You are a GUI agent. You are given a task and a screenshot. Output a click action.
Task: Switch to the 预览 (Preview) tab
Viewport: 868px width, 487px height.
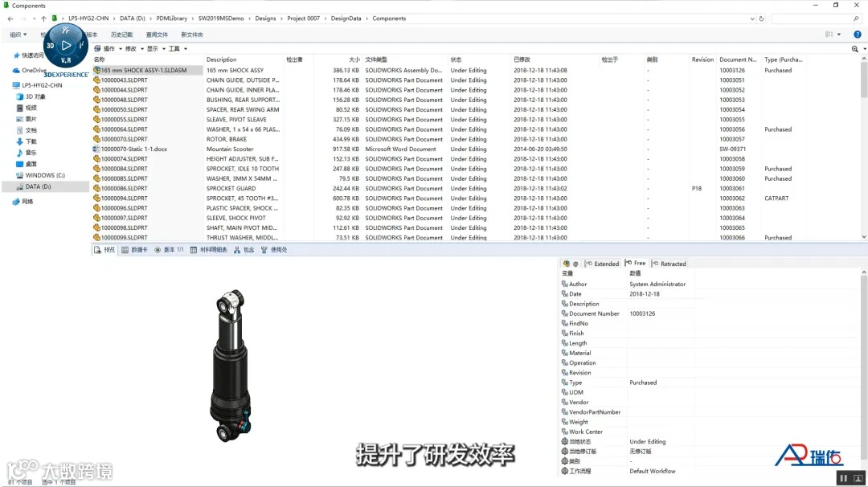pos(104,250)
